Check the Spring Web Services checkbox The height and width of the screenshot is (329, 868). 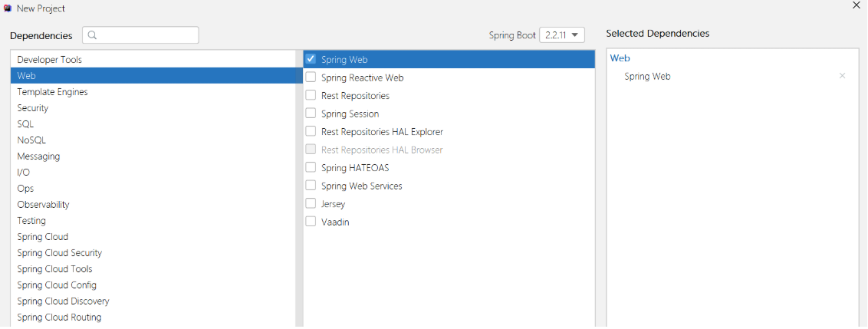311,186
